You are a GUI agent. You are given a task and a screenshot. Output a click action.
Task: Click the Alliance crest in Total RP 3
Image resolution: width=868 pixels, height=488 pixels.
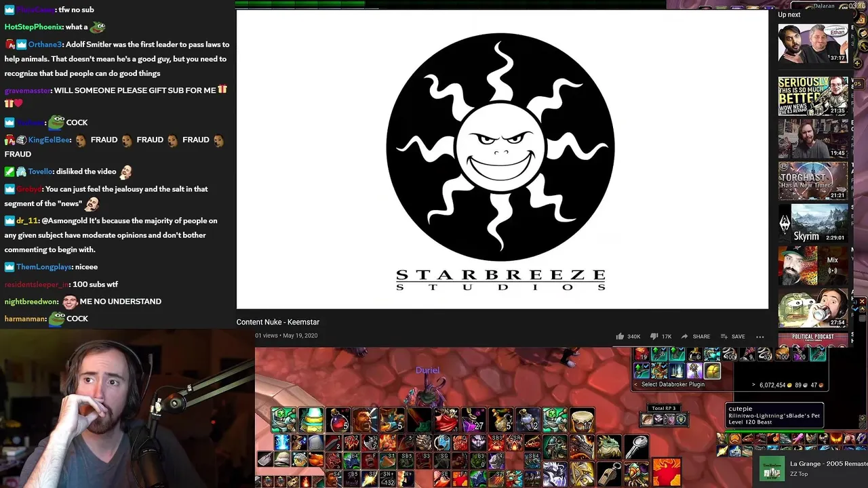[x=681, y=420]
